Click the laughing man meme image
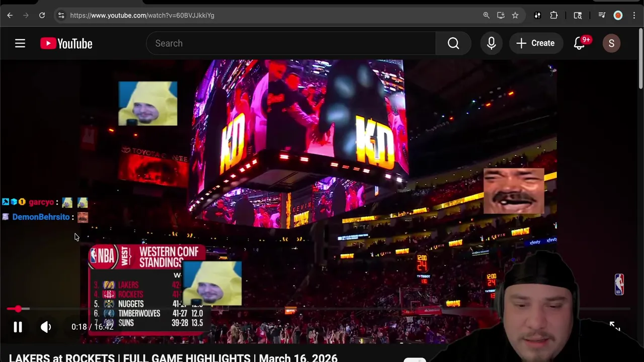Image resolution: width=644 pixels, height=362 pixels. point(514,191)
